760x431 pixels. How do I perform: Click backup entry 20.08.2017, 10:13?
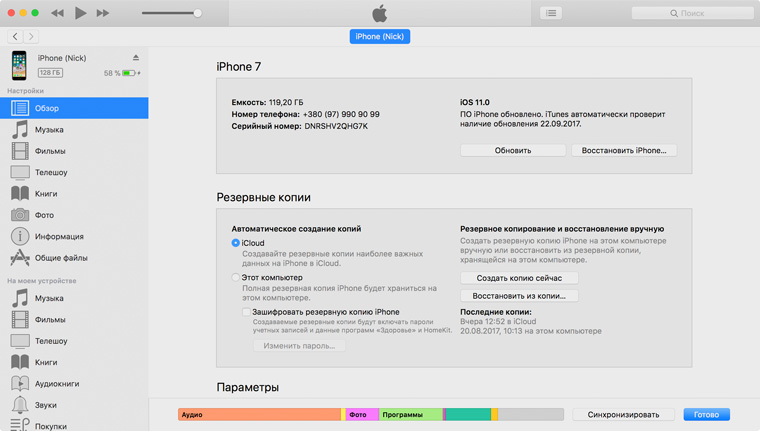point(531,331)
